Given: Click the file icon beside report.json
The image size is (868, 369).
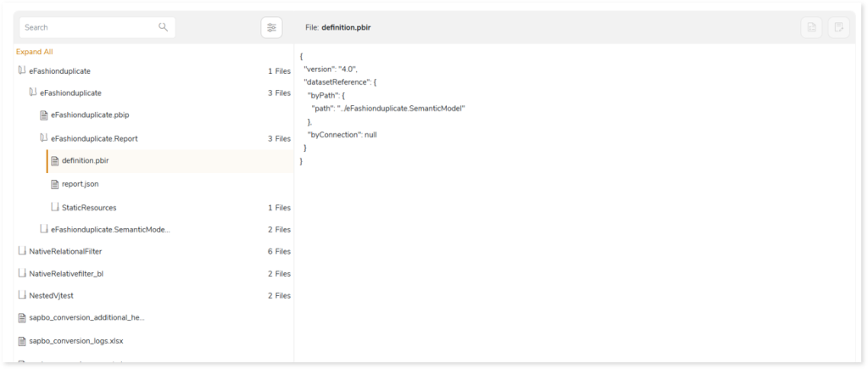Looking at the screenshot, I should click(55, 184).
